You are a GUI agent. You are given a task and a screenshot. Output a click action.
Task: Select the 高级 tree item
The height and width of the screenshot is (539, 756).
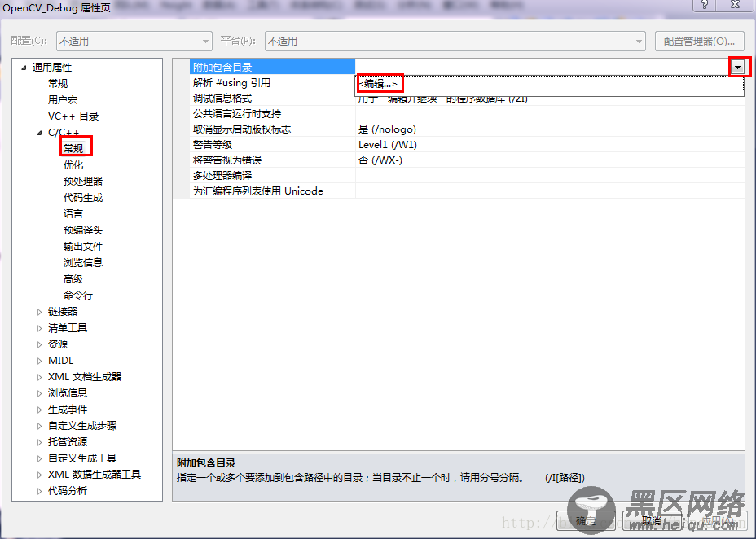[x=73, y=279]
